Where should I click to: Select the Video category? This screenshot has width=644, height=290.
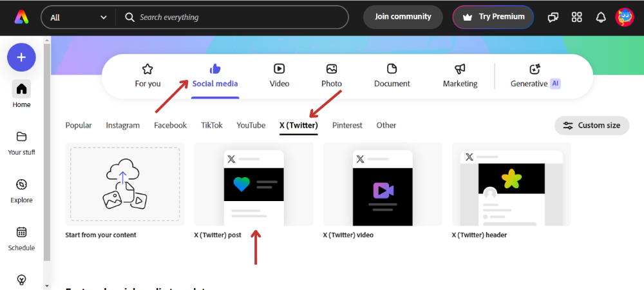pyautogui.click(x=279, y=75)
